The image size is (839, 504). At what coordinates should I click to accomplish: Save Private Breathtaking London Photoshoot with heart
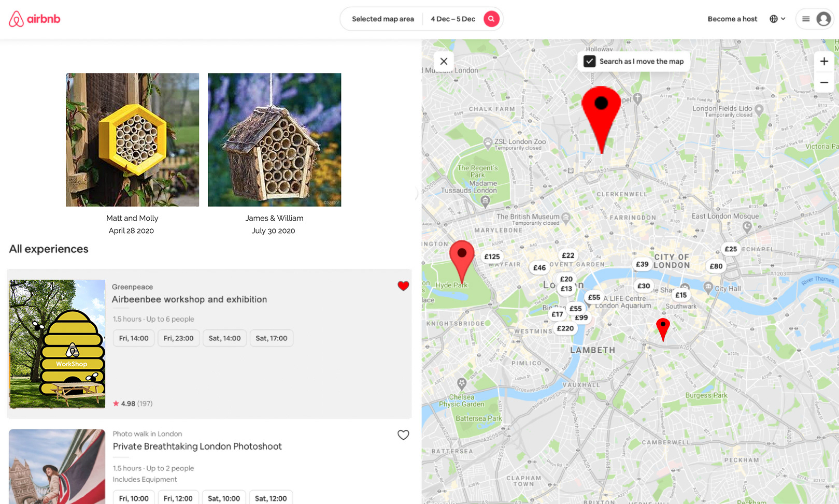coord(403,435)
